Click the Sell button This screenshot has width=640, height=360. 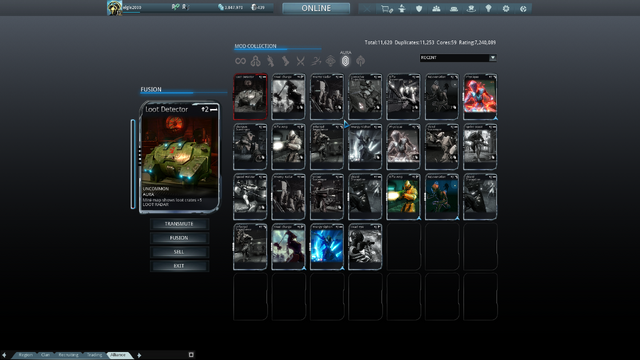[x=179, y=252]
